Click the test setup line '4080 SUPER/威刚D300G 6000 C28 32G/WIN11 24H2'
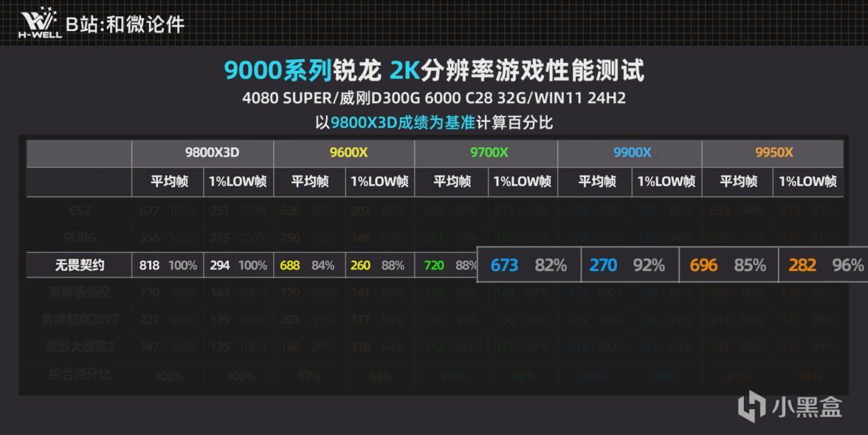The image size is (868, 435). click(434, 98)
